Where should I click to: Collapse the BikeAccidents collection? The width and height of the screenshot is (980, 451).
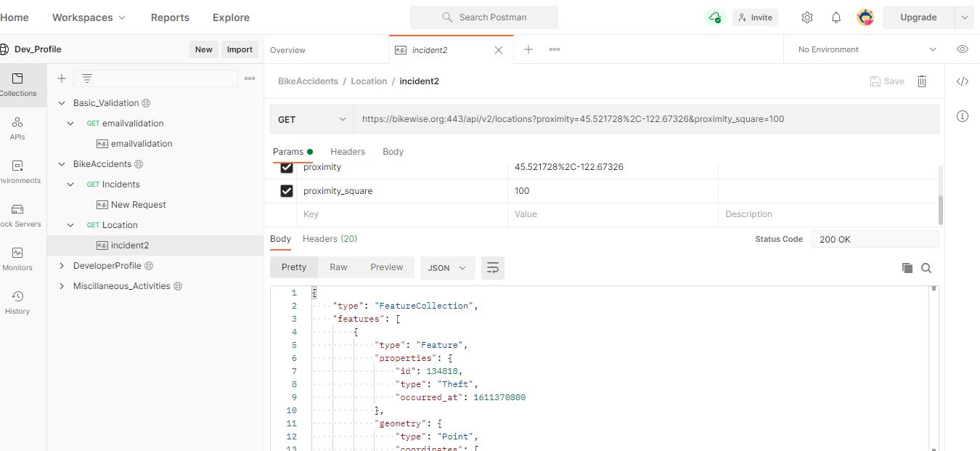pyautogui.click(x=62, y=164)
